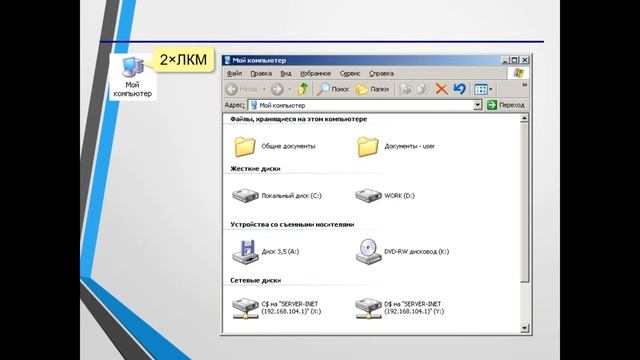Screen dimensions: 640x360
Task: Click the Мой компьютер desktop icon
Action: pos(133,78)
